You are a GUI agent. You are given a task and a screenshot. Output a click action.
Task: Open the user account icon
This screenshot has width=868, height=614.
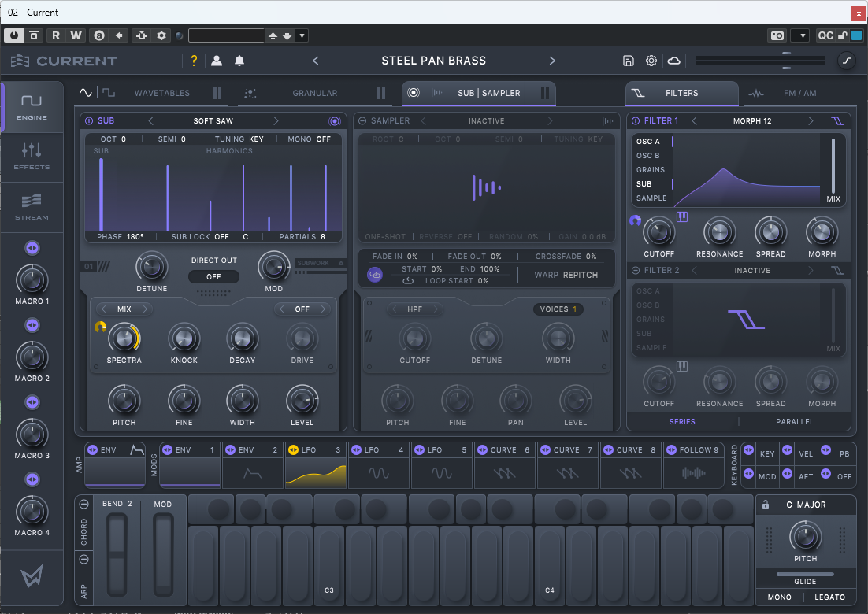(x=217, y=61)
